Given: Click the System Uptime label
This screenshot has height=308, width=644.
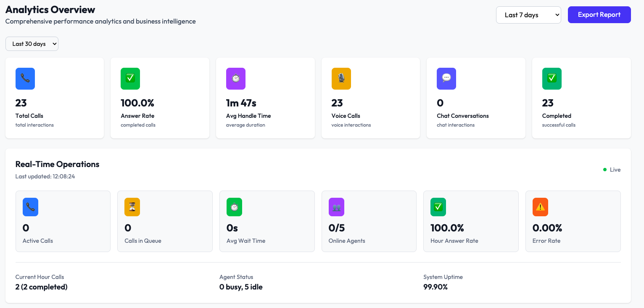Looking at the screenshot, I should [443, 277].
